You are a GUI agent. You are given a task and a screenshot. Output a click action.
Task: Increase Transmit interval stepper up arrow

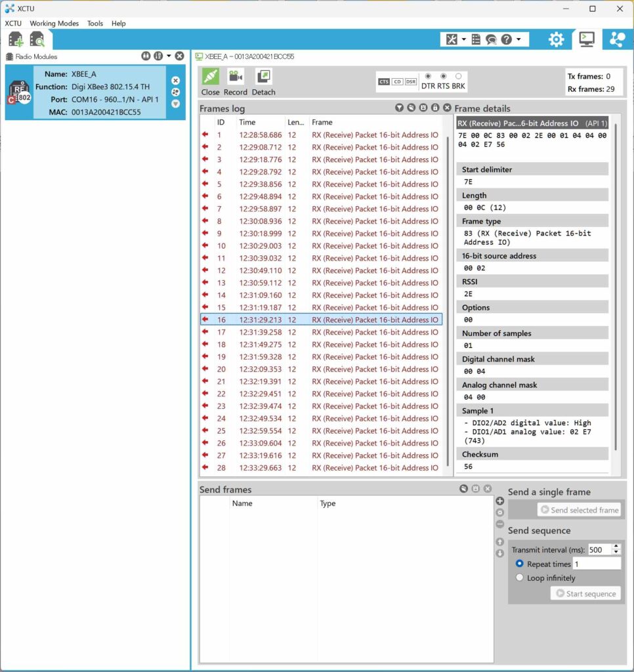tap(616, 547)
